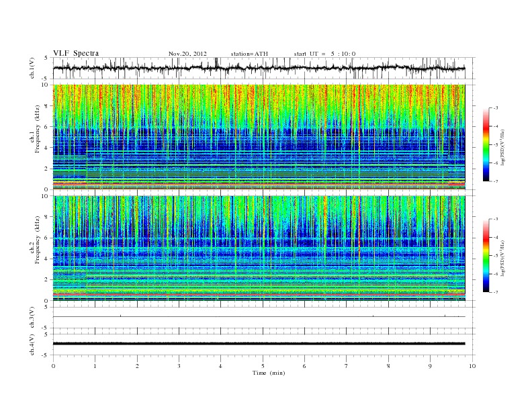The width and height of the screenshot is (532, 411).
Task: Click the lower colorbar "-3" tick label
Action: [496, 219]
